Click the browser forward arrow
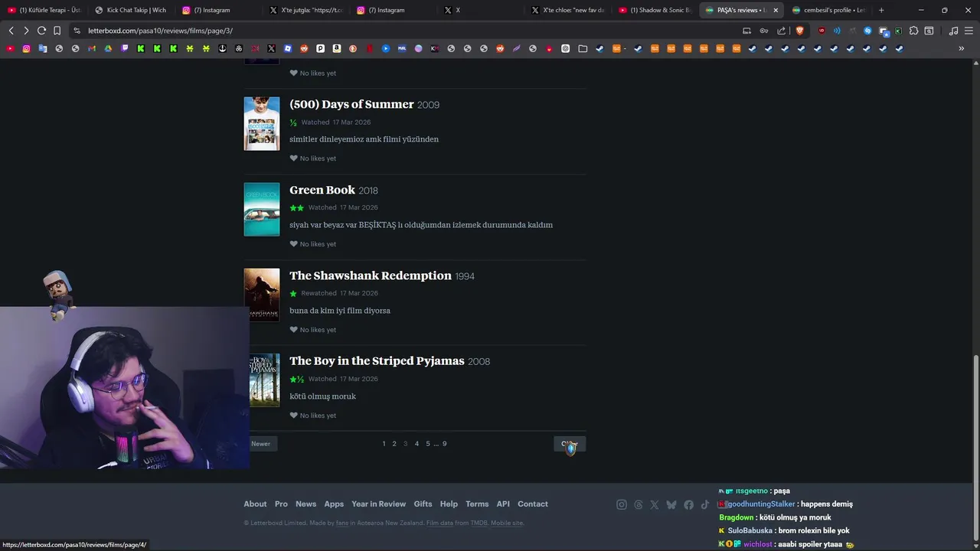980x551 pixels. coord(26,31)
